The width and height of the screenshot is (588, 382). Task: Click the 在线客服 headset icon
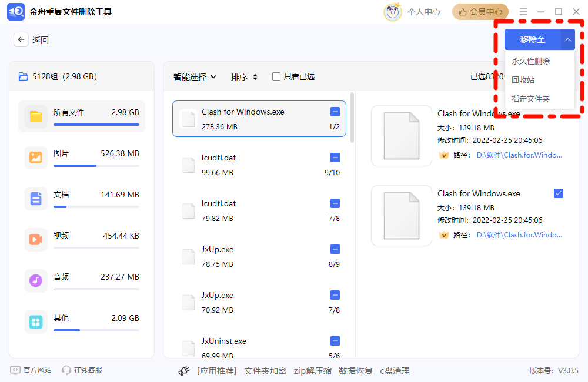66,370
